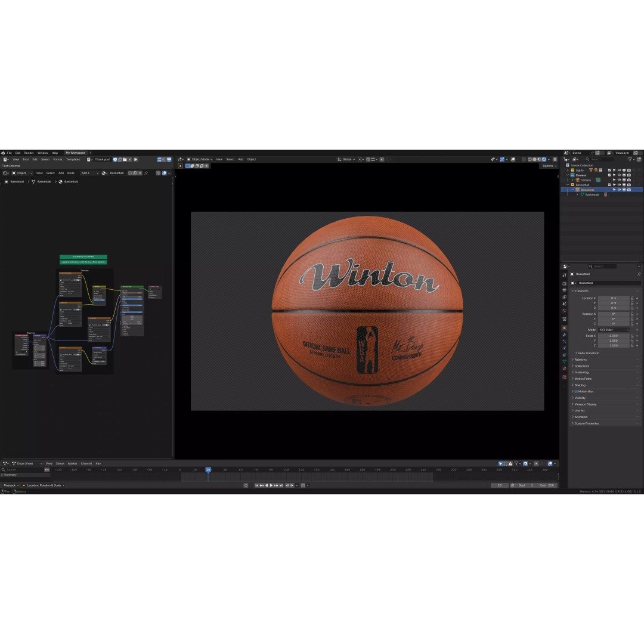Screen dimensions: 644x644
Task: Lock Location X with padlock icon
Action: [x=632, y=298]
